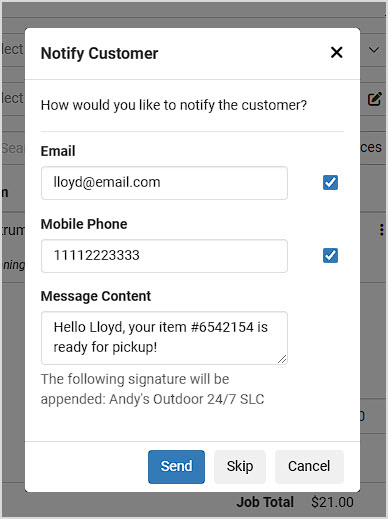This screenshot has width=388, height=519.
Task: Click into the 11112223333 phone field
Action: pyautogui.click(x=164, y=256)
